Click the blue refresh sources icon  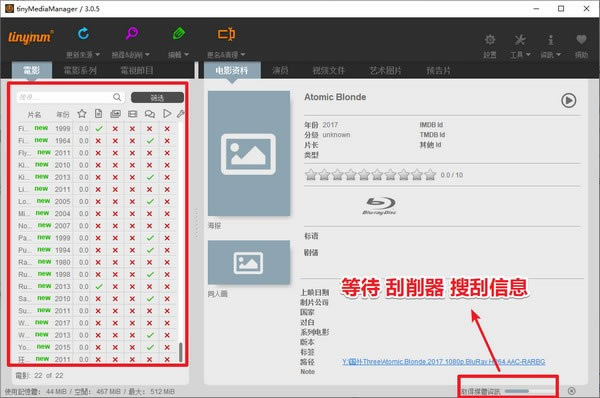[x=83, y=34]
